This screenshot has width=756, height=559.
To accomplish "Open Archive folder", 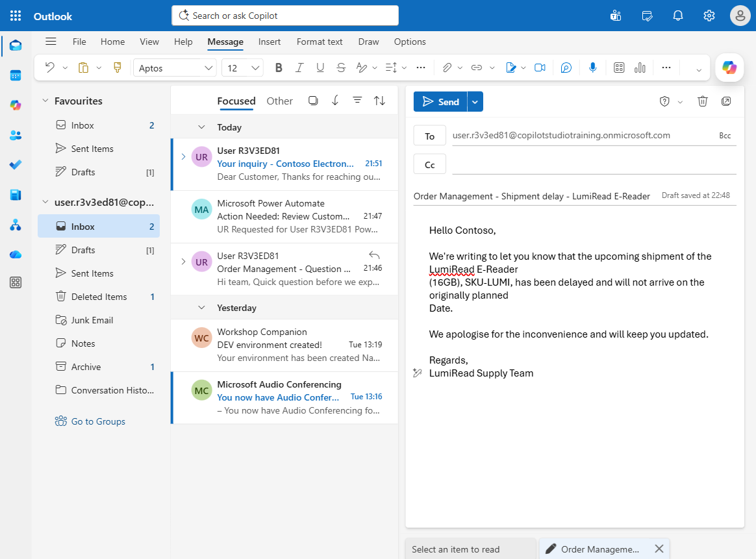I will [99, 367].
